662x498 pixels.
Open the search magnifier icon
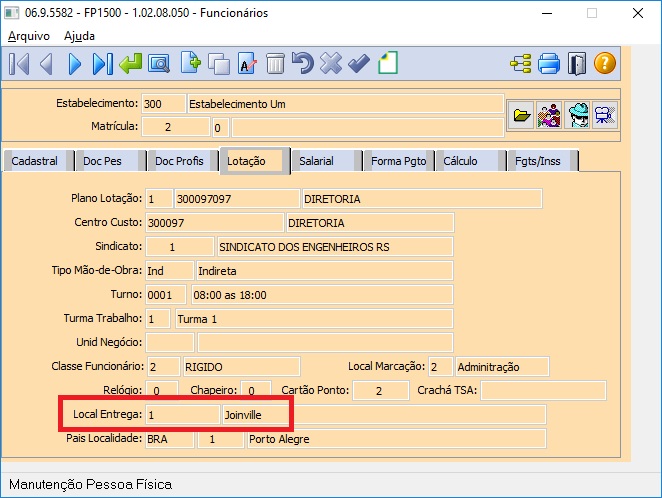(159, 64)
